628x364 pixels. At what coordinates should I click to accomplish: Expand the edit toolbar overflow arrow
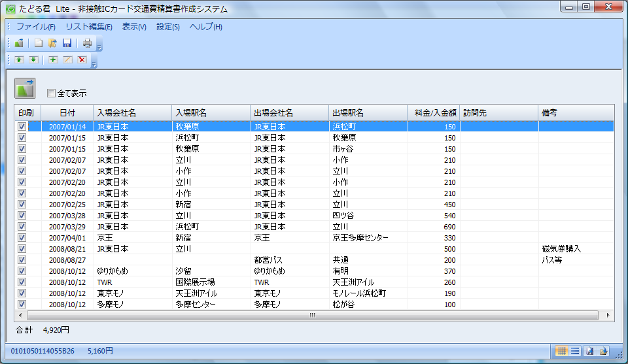94,63
